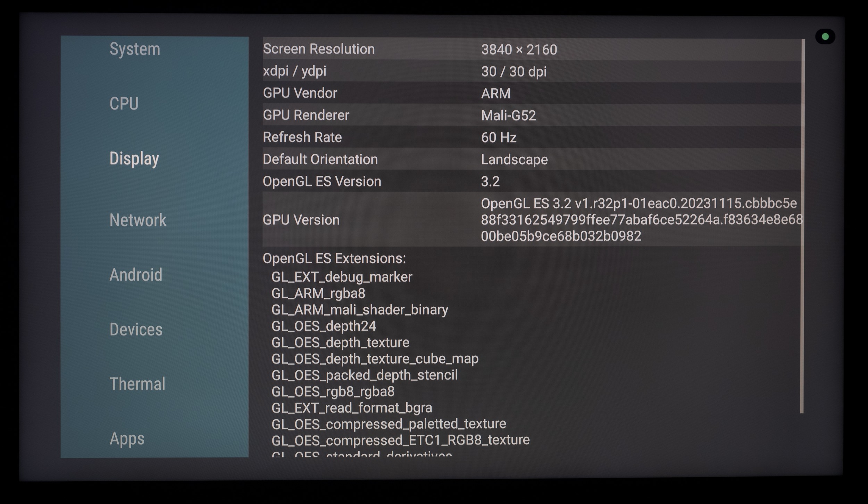Viewport: 868px width, 504px height.
Task: Open the Apps section
Action: (x=127, y=438)
